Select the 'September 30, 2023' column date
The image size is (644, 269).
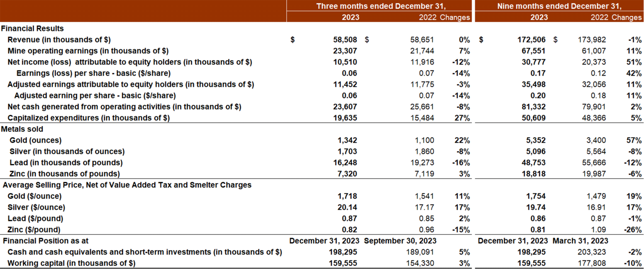(400, 241)
